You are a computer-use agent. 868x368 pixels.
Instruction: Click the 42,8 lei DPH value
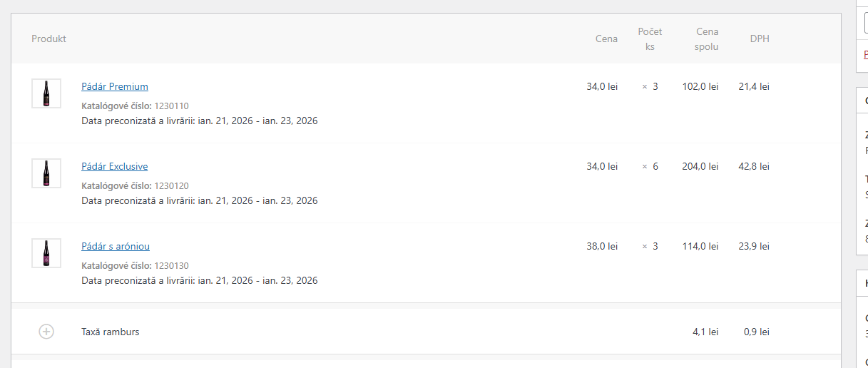click(754, 167)
